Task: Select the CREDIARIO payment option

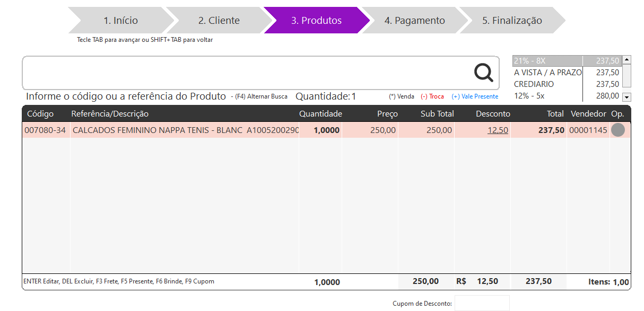Action: pos(547,84)
